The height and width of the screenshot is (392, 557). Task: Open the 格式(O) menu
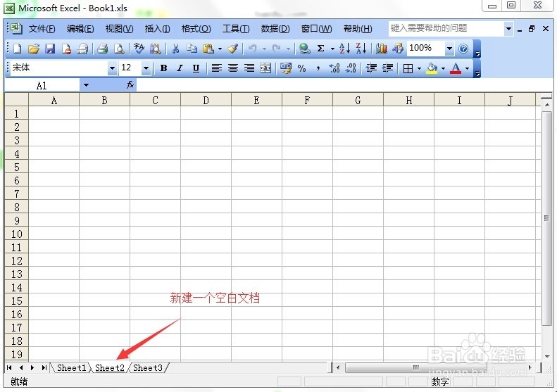pos(196,29)
